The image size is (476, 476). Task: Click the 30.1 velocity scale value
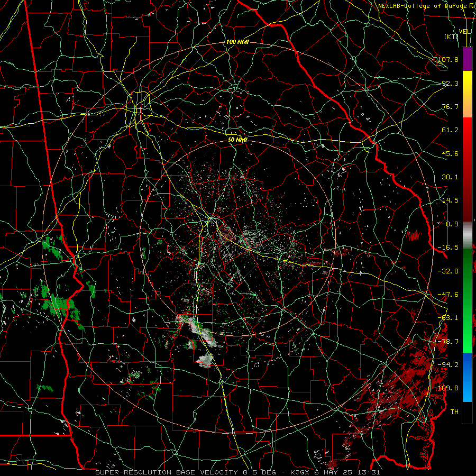click(x=450, y=177)
